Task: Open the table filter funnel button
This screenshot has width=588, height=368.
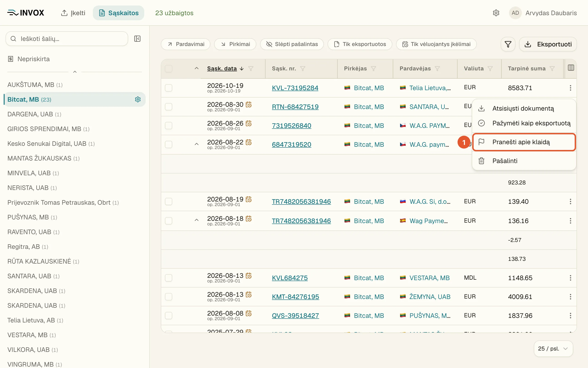Action: pyautogui.click(x=508, y=44)
